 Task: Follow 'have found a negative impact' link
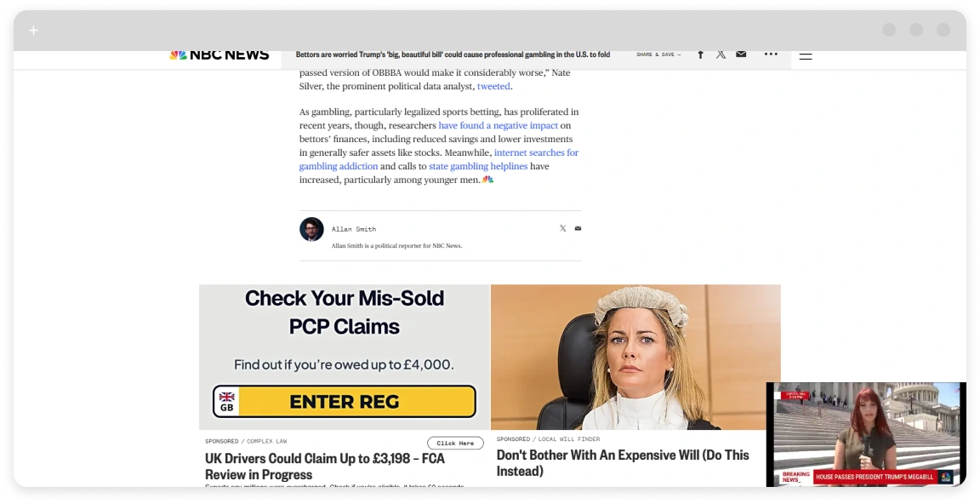pyautogui.click(x=499, y=125)
